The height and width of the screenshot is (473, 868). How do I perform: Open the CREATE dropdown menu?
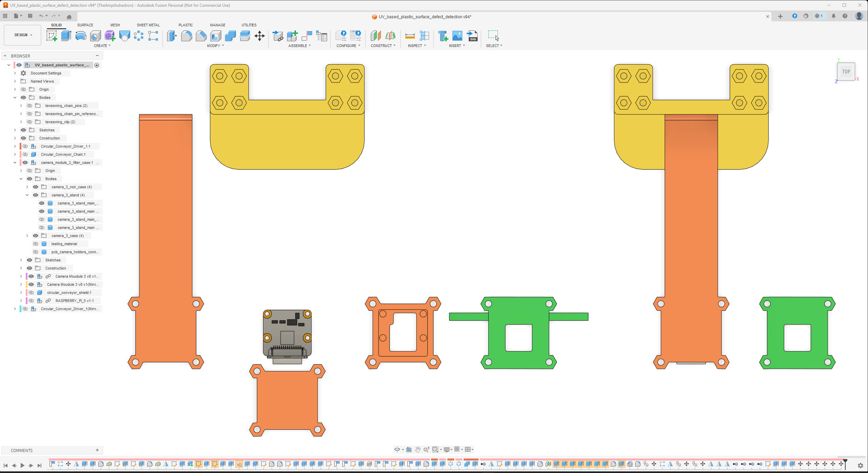coord(102,46)
